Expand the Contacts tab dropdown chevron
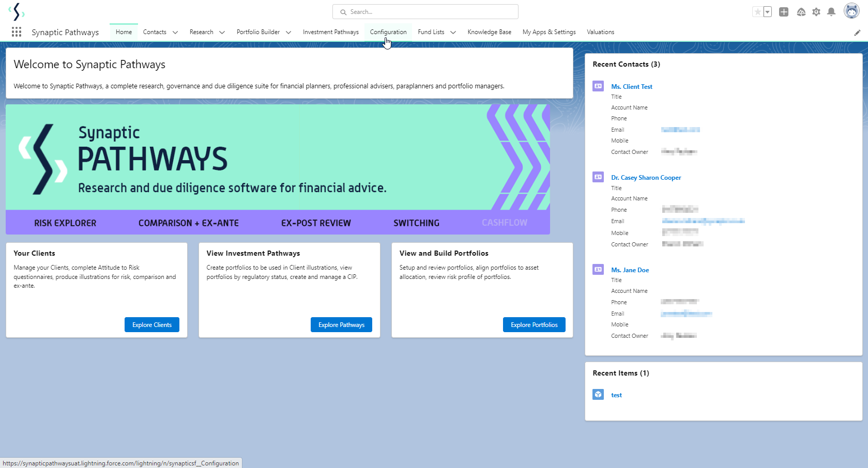 click(175, 32)
